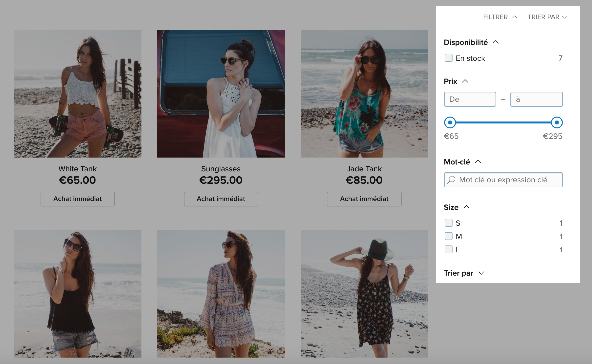Click the search magnifier icon in Mot-clé field
This screenshot has height=364, width=592.
(x=451, y=180)
